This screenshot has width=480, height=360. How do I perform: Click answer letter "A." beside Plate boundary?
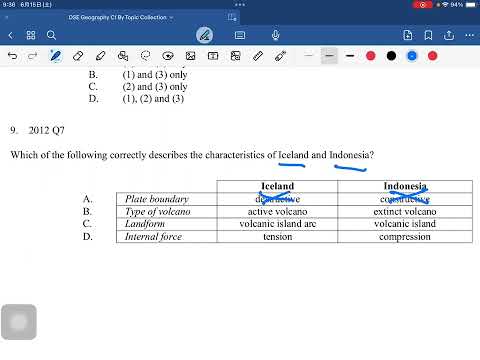[x=87, y=199]
